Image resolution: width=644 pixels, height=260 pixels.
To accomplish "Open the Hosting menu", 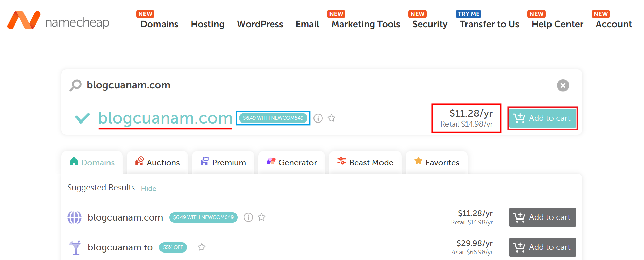I will tap(208, 24).
